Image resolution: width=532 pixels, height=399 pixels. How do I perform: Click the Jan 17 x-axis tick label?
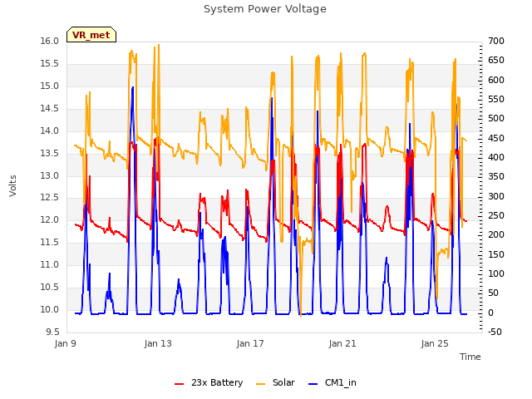coord(250,343)
